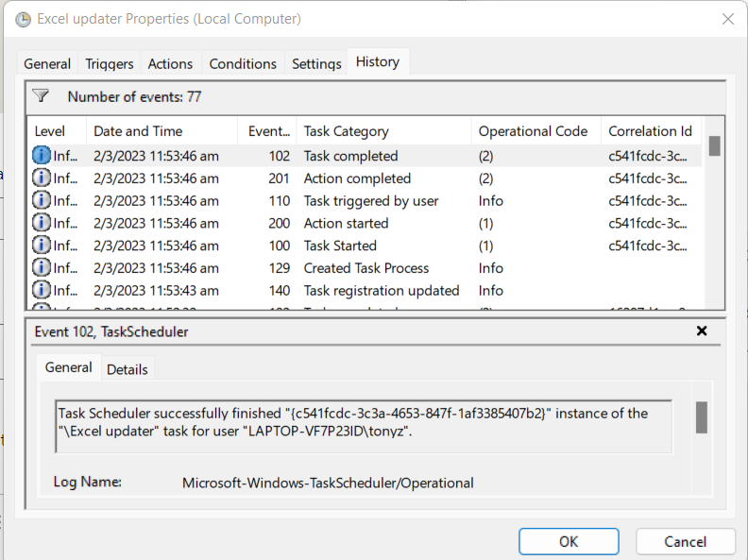The height and width of the screenshot is (560, 748).
Task: Open the Actions tab
Action: coord(170,64)
